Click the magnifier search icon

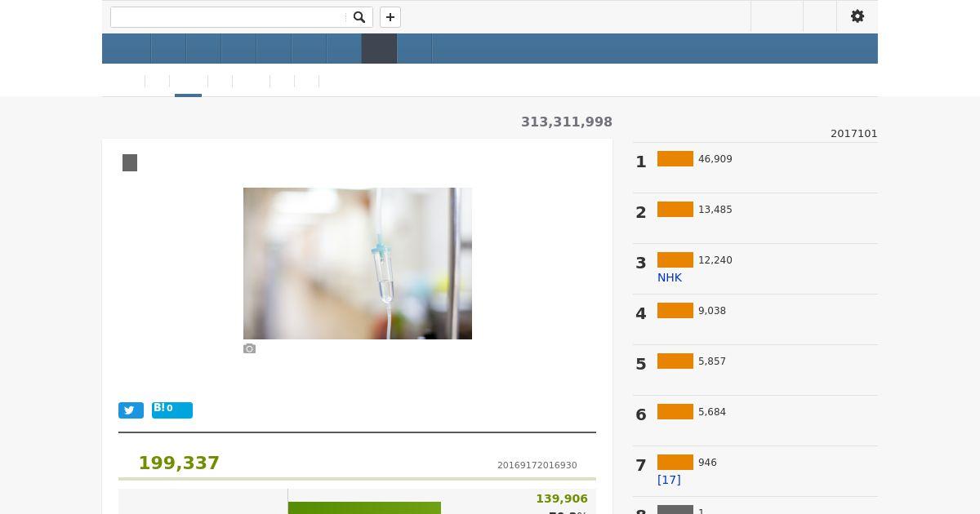click(x=359, y=17)
